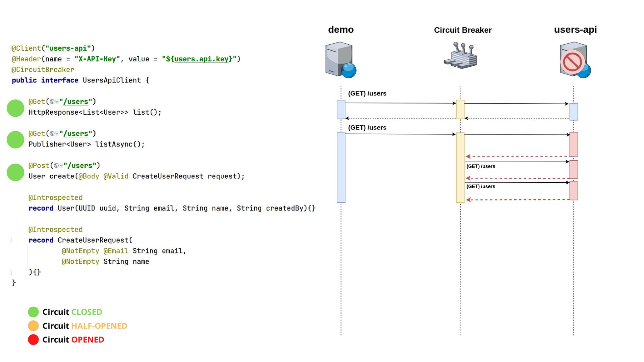This screenshot has width=644, height=362.
Task: Click the @Client("users-api") annotation line
Action: [53, 48]
